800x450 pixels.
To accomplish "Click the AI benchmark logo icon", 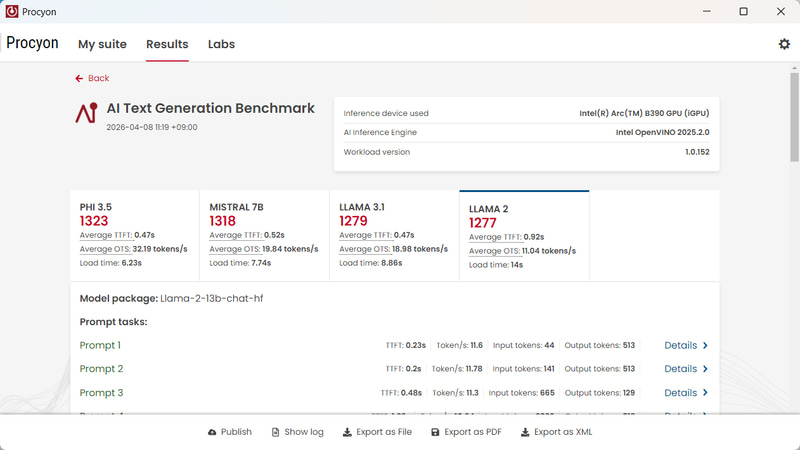I will 86,113.
